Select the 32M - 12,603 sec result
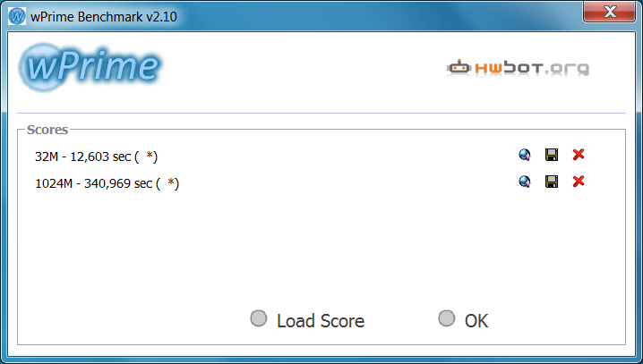643x364 pixels. coord(97,157)
